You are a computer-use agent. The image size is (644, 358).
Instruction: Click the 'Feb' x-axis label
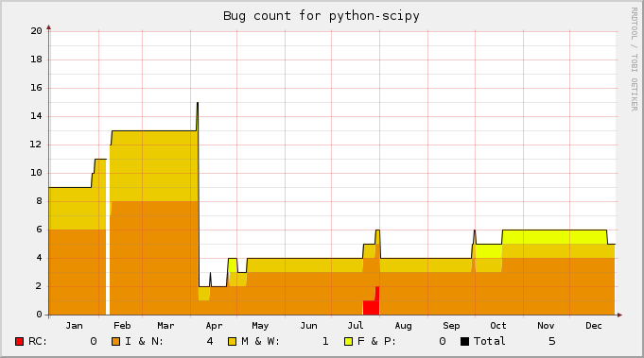[122, 326]
